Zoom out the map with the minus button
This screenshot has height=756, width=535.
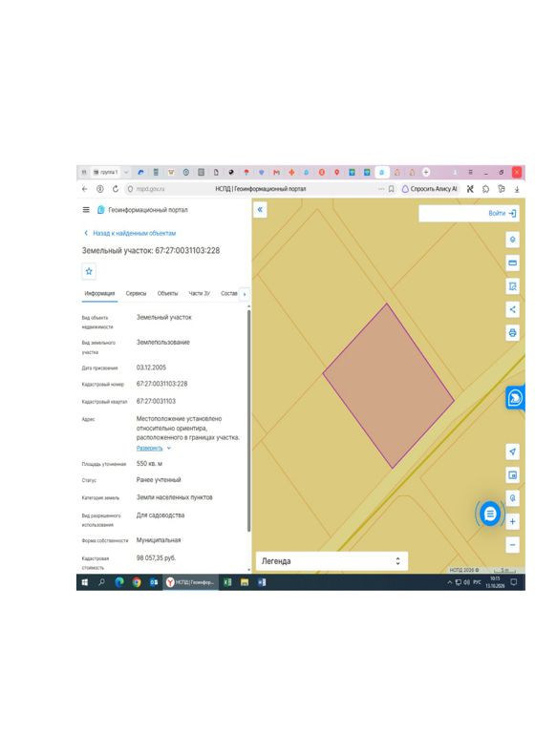[x=512, y=545]
